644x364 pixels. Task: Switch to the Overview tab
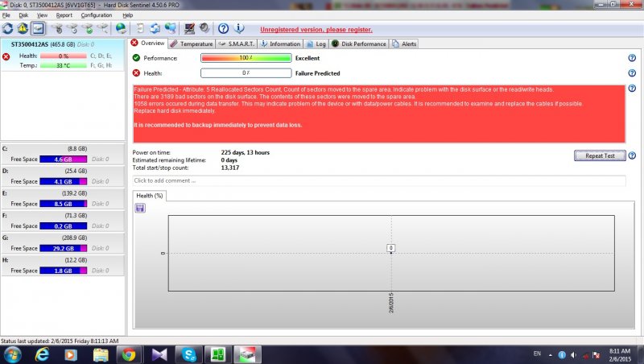click(147, 43)
